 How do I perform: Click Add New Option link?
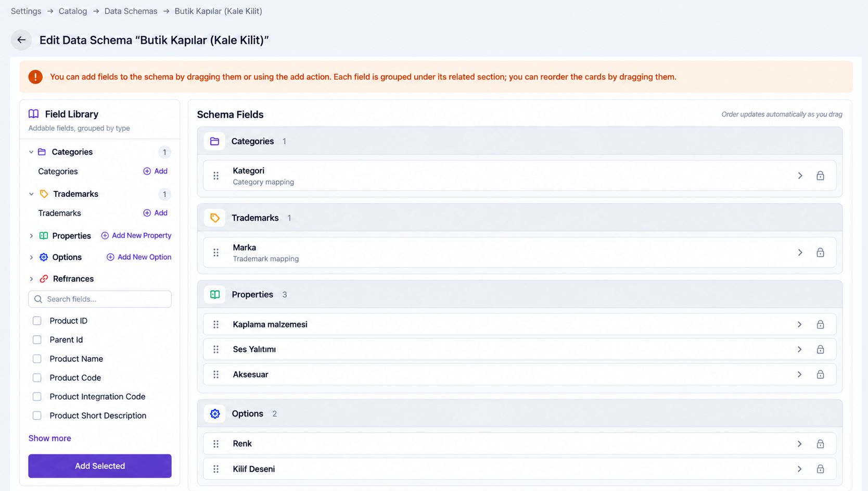(x=139, y=257)
